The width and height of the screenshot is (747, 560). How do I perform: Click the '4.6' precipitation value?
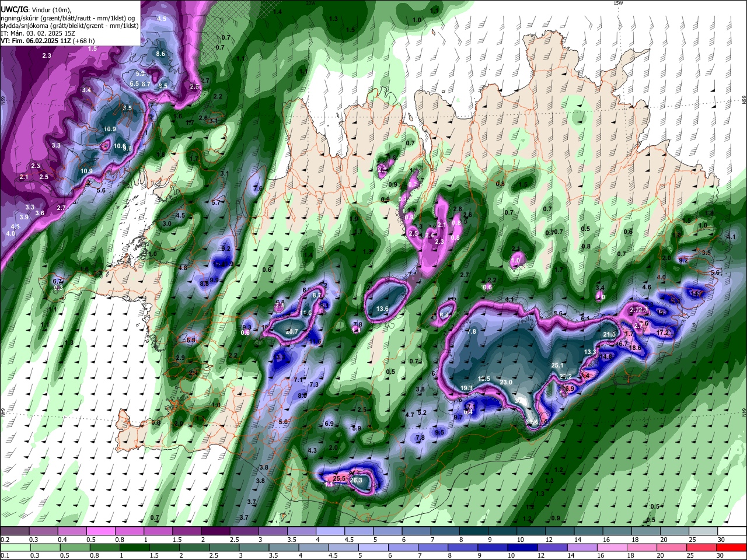click(647, 287)
